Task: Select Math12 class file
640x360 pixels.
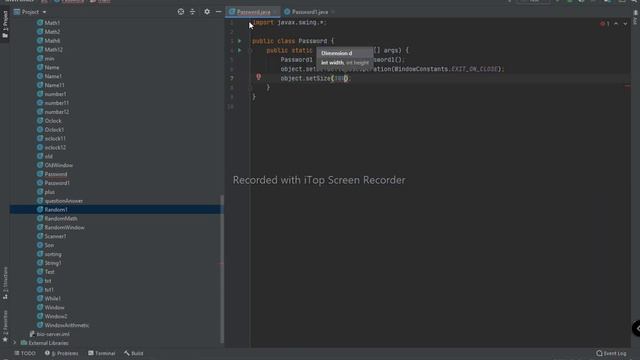Action: [50, 50]
